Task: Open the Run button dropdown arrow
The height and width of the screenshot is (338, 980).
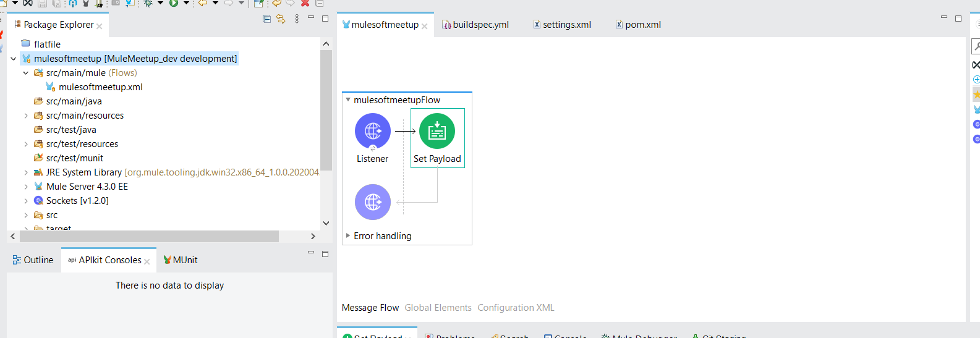Action: pos(186,3)
